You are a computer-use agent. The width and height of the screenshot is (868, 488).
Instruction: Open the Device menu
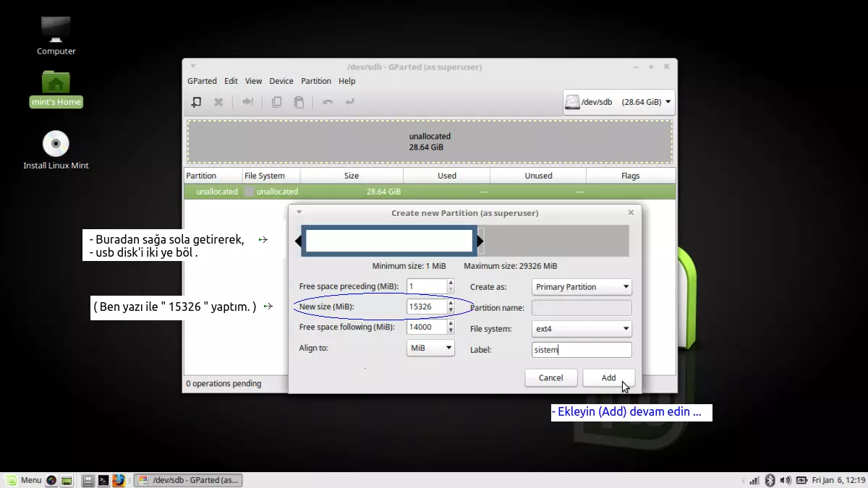[x=281, y=81]
